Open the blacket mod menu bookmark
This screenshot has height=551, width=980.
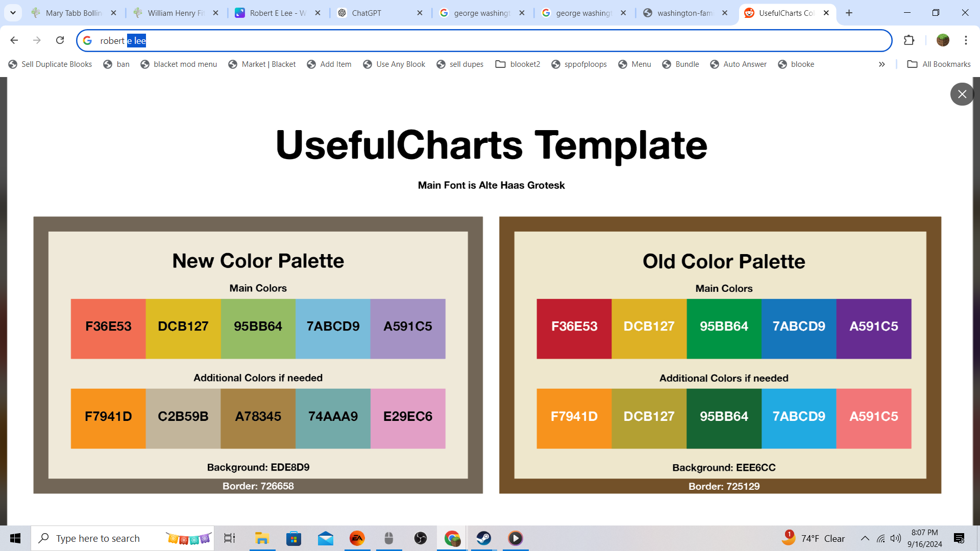(x=179, y=64)
